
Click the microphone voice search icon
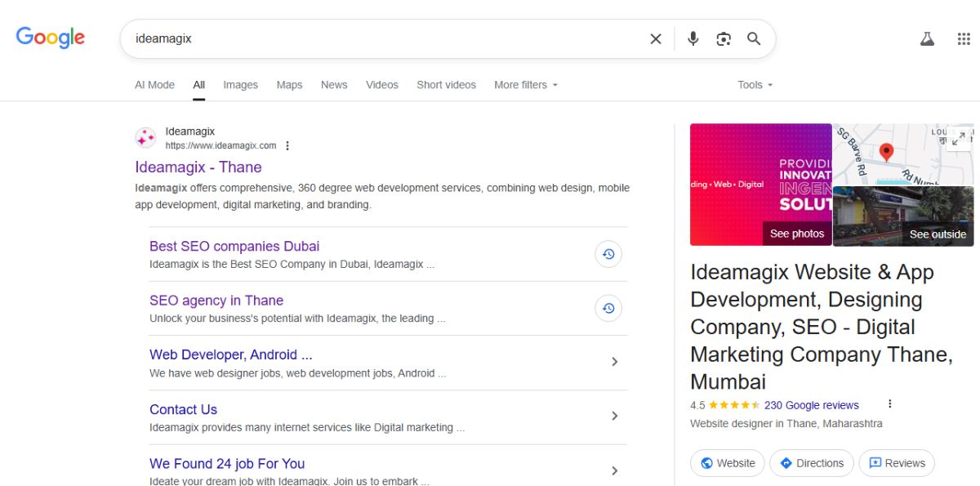coord(693,38)
